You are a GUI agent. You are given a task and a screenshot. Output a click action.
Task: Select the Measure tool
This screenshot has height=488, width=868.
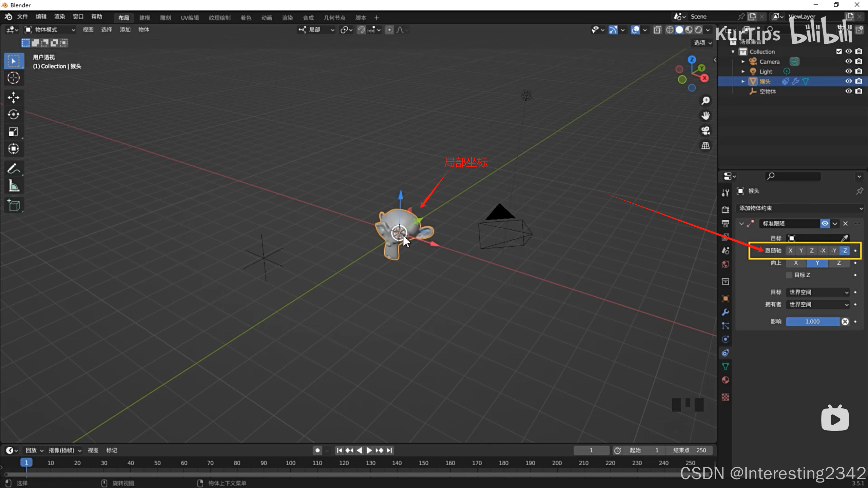(14, 186)
